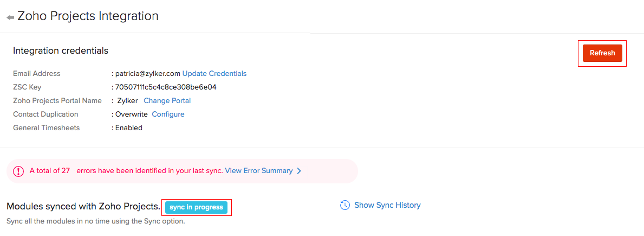This screenshot has height=236, width=644.
Task: Show Sync History via its link
Action: point(387,205)
